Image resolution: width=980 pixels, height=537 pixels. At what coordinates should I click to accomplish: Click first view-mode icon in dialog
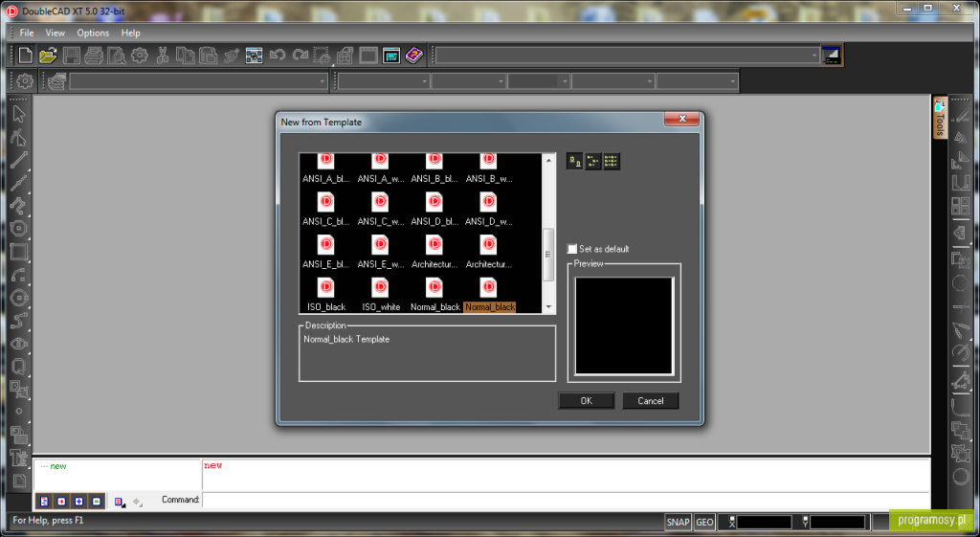pos(574,161)
